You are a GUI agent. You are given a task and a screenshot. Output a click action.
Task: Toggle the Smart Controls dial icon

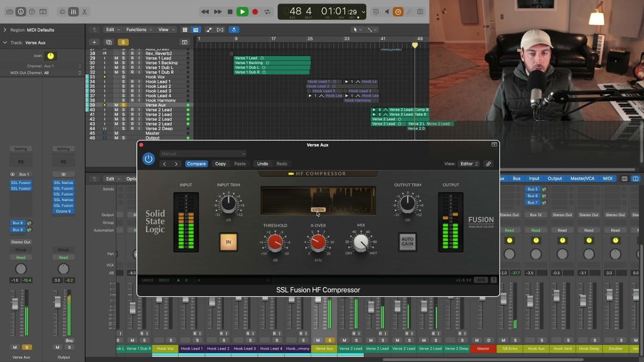coord(63,11)
